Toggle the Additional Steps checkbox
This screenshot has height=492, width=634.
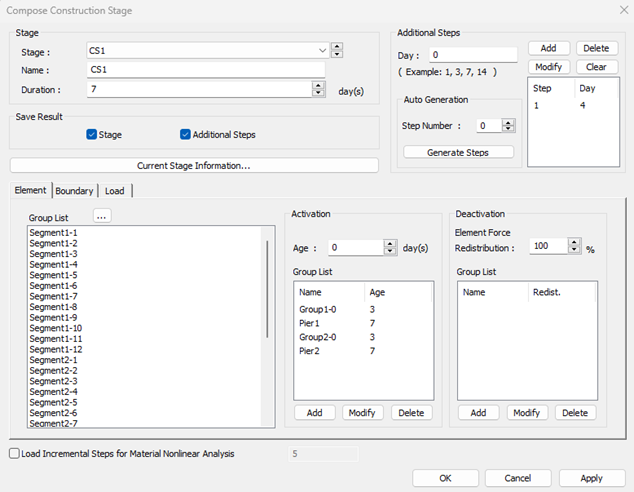click(x=185, y=134)
